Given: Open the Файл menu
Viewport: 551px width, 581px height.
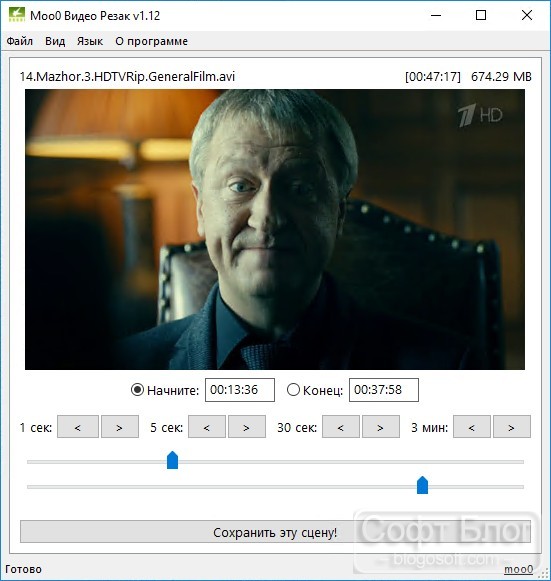Looking at the screenshot, I should click(x=20, y=41).
